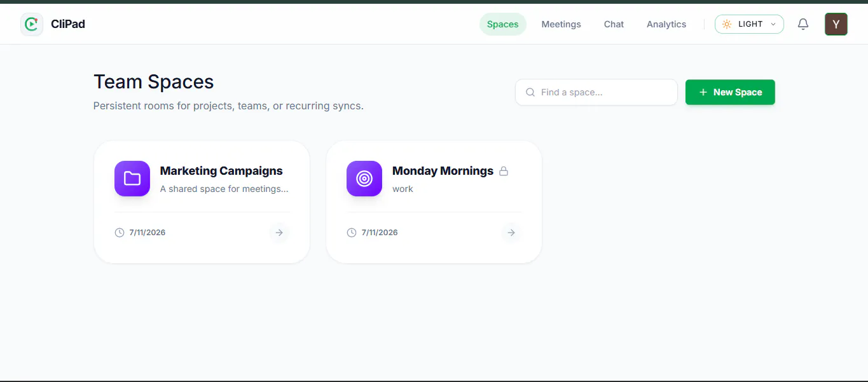Click the CliPad logo icon
The image size is (868, 382).
pyautogui.click(x=32, y=24)
